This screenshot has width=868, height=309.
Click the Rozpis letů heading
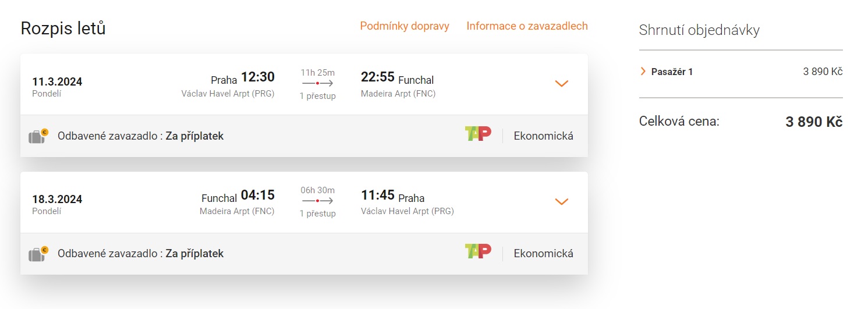63,29
